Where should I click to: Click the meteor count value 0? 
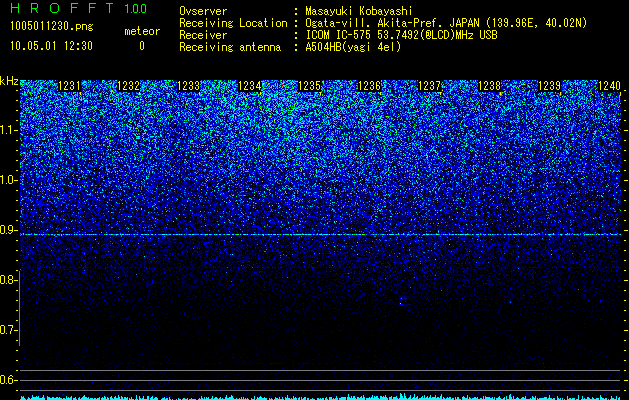pyautogui.click(x=142, y=46)
